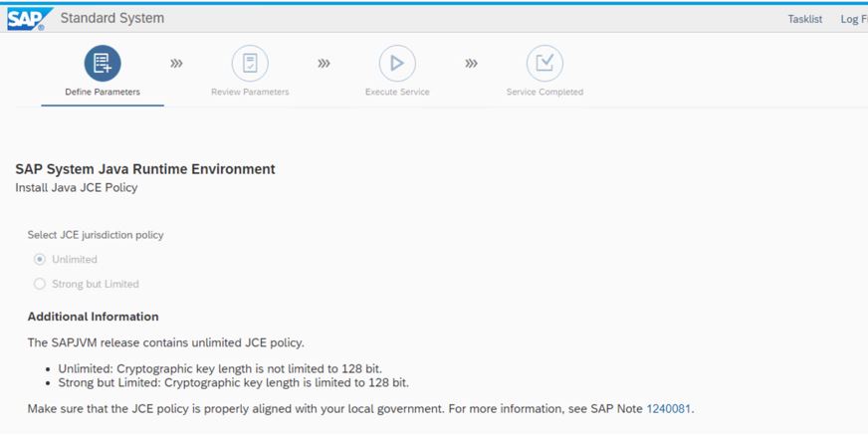Open the Tasklist menu

coord(805,19)
